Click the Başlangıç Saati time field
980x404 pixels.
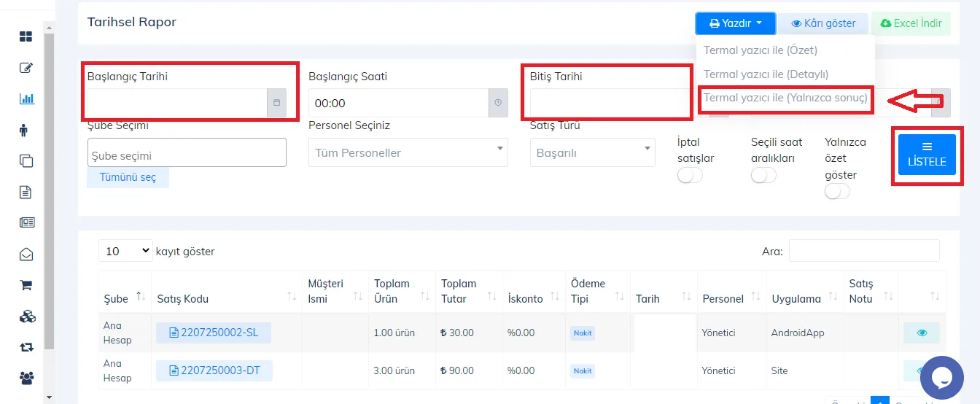(398, 103)
